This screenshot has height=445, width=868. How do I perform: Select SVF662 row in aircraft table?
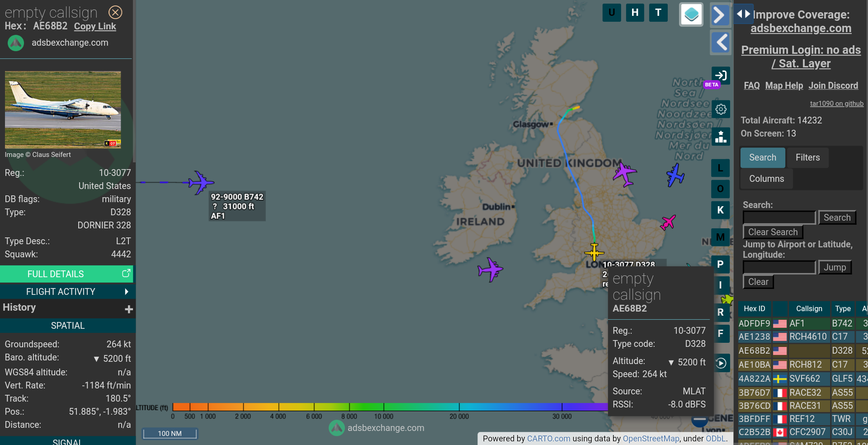[803, 379]
